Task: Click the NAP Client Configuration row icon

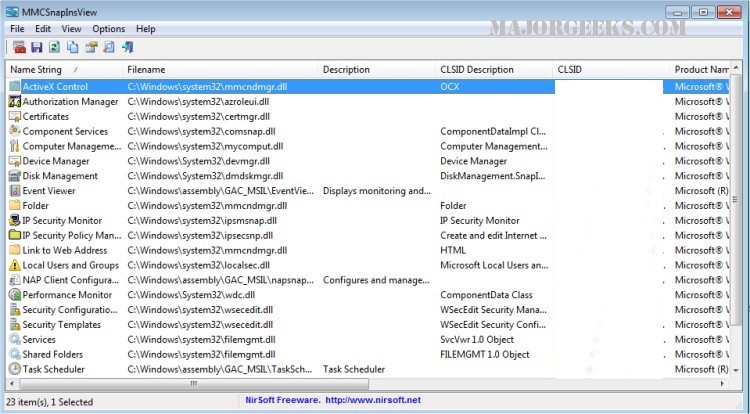Action: tap(15, 280)
